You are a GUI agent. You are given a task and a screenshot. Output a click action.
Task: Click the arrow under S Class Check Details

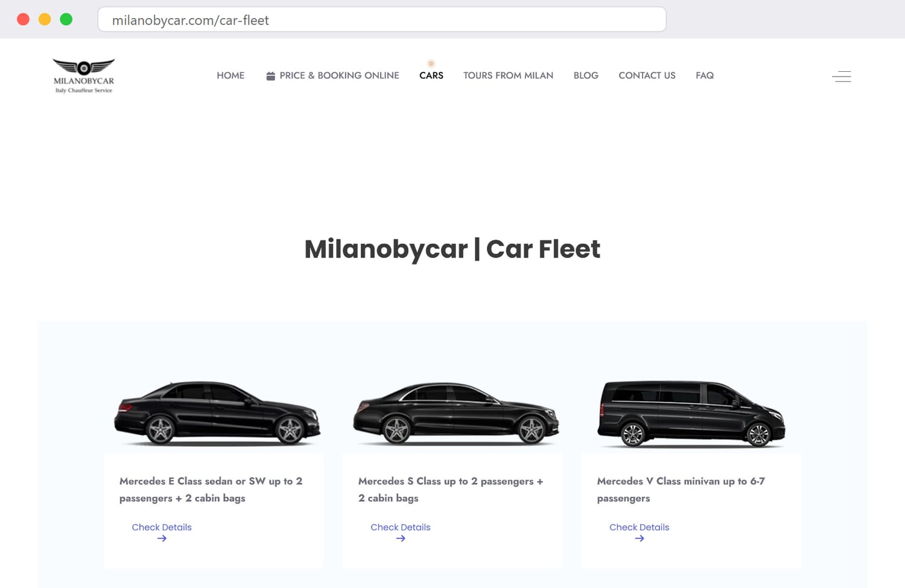(401, 539)
